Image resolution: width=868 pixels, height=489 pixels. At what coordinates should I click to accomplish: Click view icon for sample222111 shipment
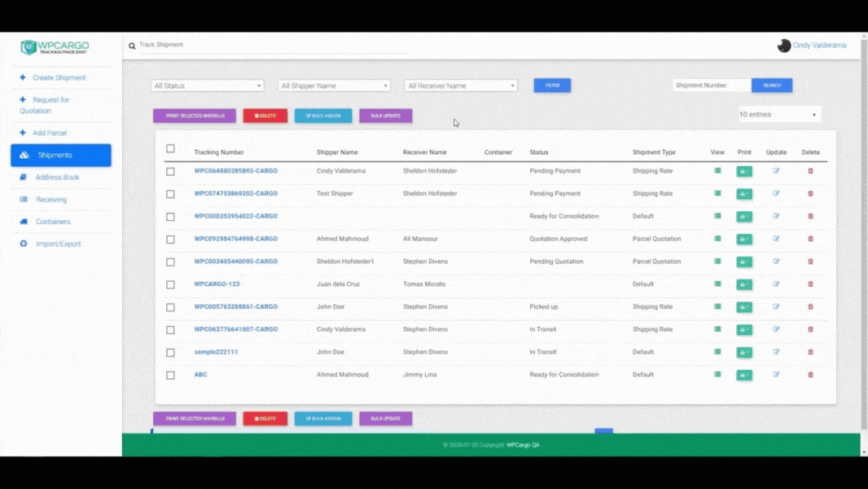point(717,352)
